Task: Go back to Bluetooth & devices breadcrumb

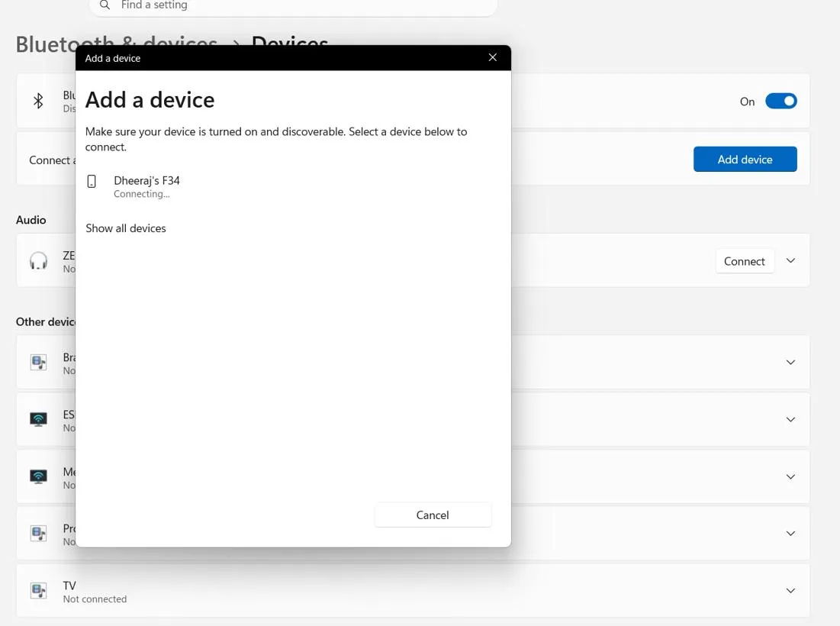Action: [x=116, y=44]
